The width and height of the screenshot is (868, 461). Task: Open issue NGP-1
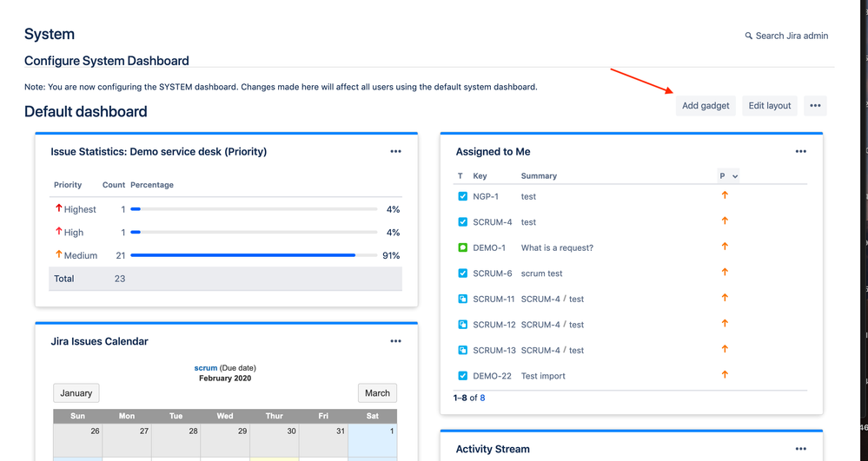pos(486,196)
